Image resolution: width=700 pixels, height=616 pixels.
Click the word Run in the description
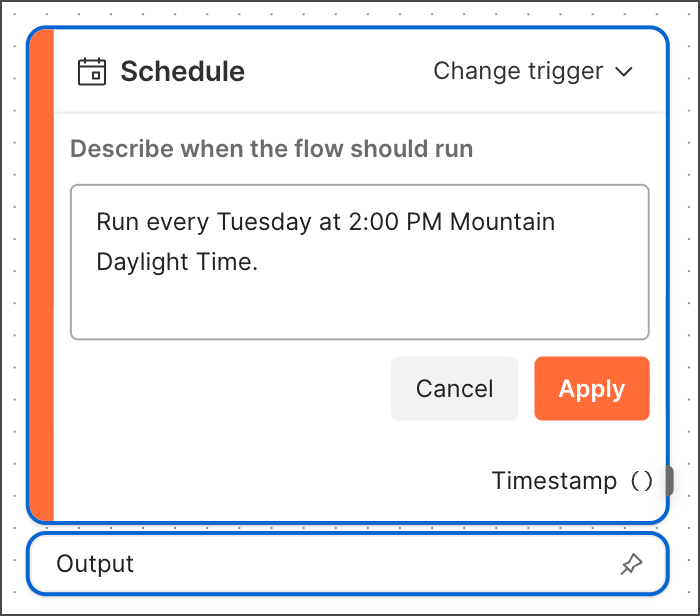tap(117, 222)
